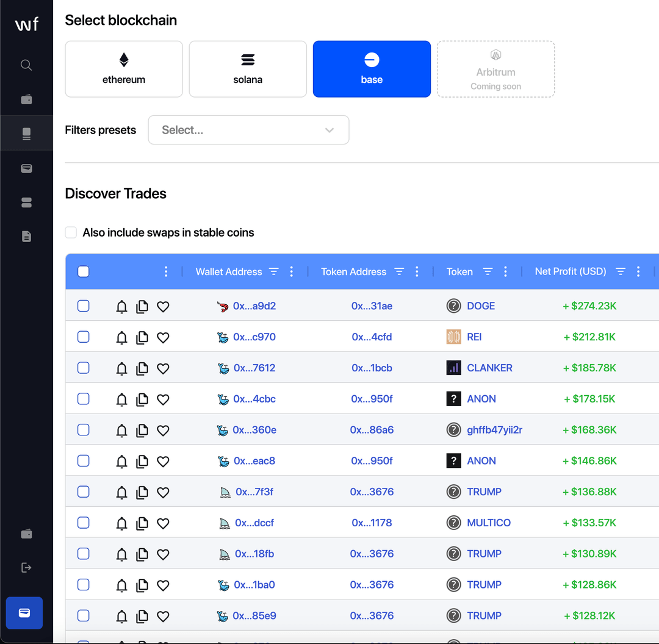Sign out using the sidebar logout icon
Screen dimensions: 659x644
26,567
